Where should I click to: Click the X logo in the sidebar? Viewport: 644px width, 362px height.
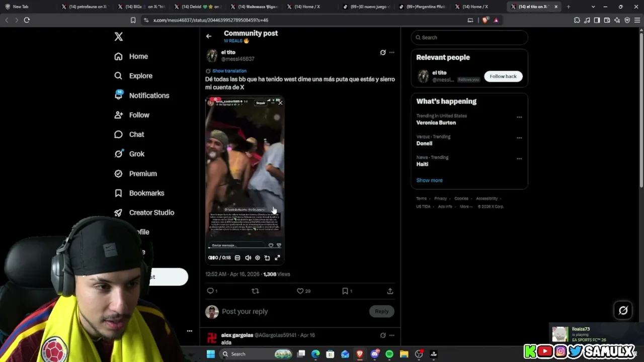[x=119, y=37]
